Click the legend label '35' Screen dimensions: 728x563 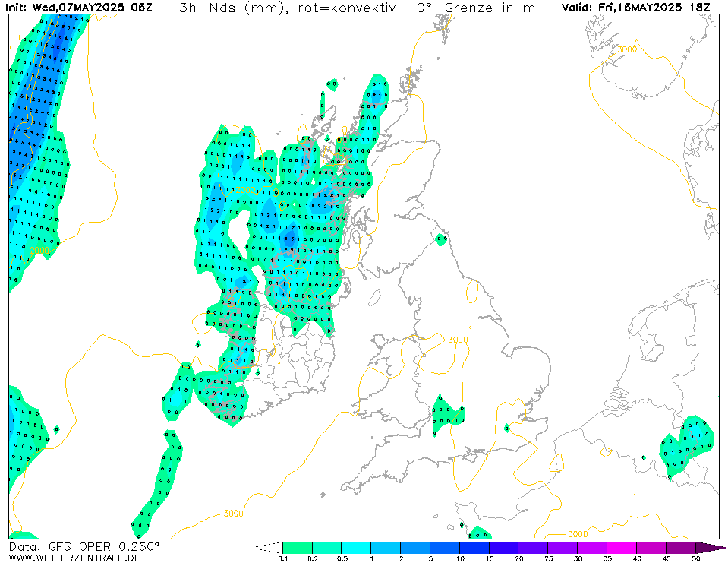tap(607, 558)
